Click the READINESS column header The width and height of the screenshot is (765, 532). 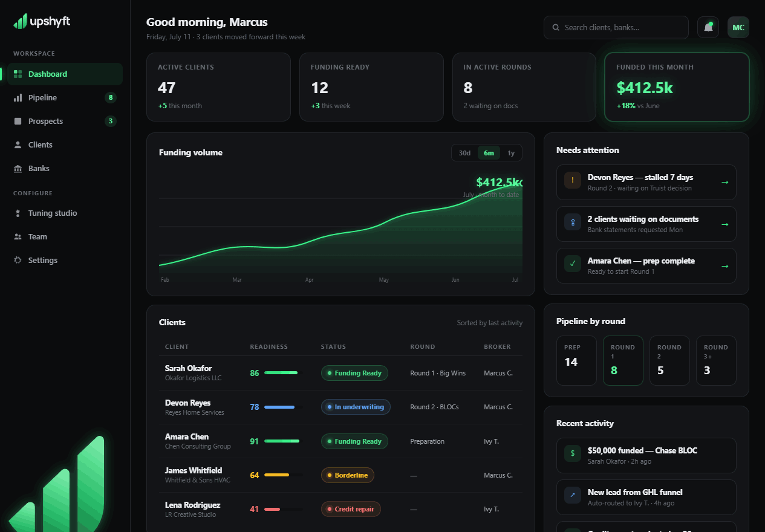point(269,347)
